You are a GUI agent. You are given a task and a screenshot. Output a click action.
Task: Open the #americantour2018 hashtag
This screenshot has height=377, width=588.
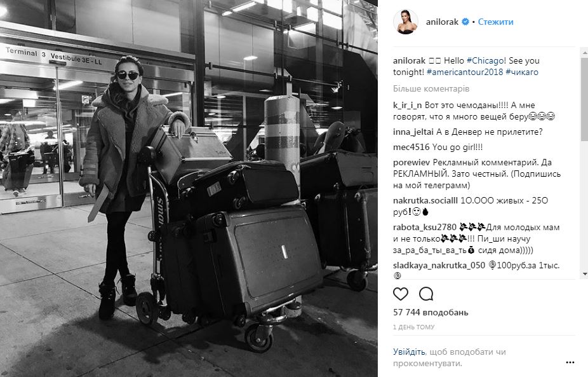465,72
